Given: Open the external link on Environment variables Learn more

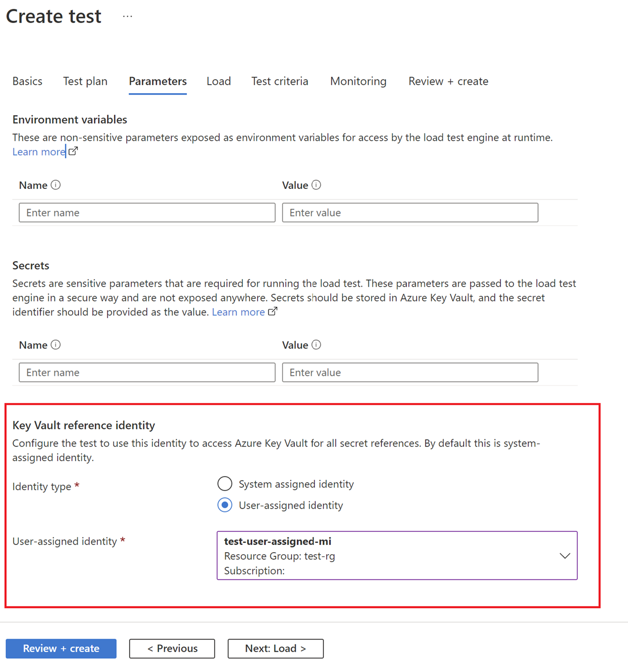Looking at the screenshot, I should (73, 151).
